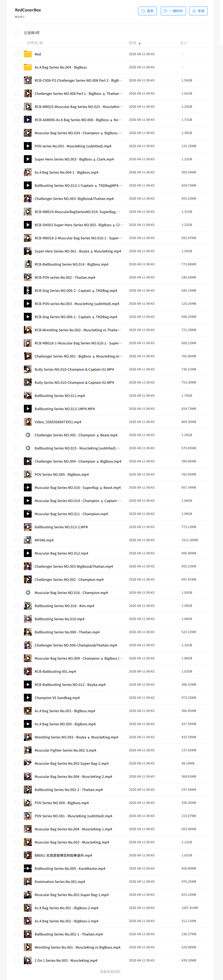
Task: Click the magnifier icon in the 搜索 button
Action: [x=143, y=11]
